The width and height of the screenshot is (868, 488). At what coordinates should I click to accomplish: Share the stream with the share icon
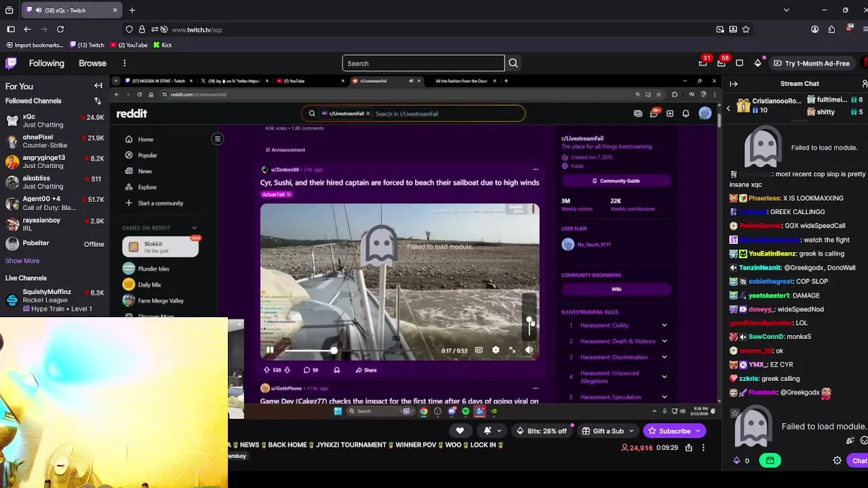(x=689, y=448)
